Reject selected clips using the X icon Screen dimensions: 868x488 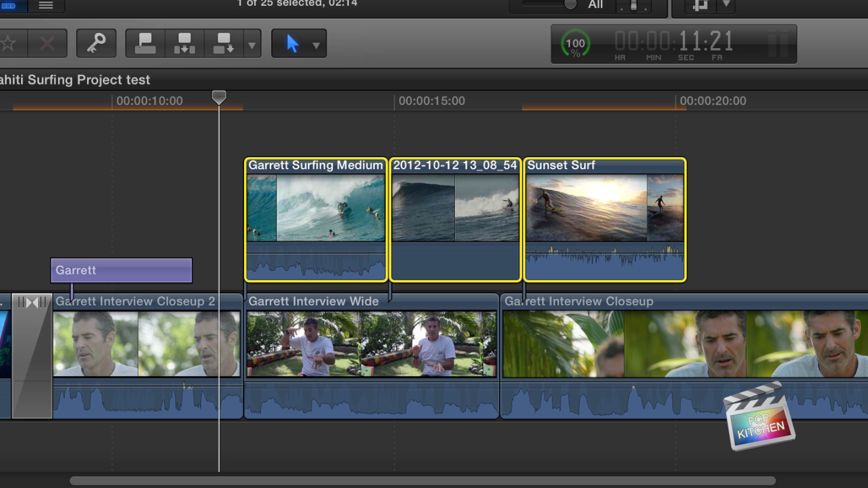(x=47, y=43)
